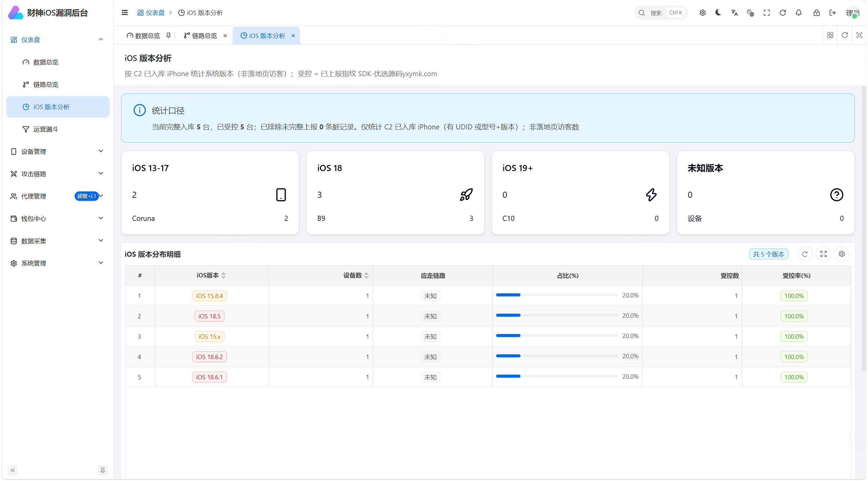Image resolution: width=868 pixels, height=481 pixels.
Task: Expand the 攻击链路 menu
Action: click(58, 174)
